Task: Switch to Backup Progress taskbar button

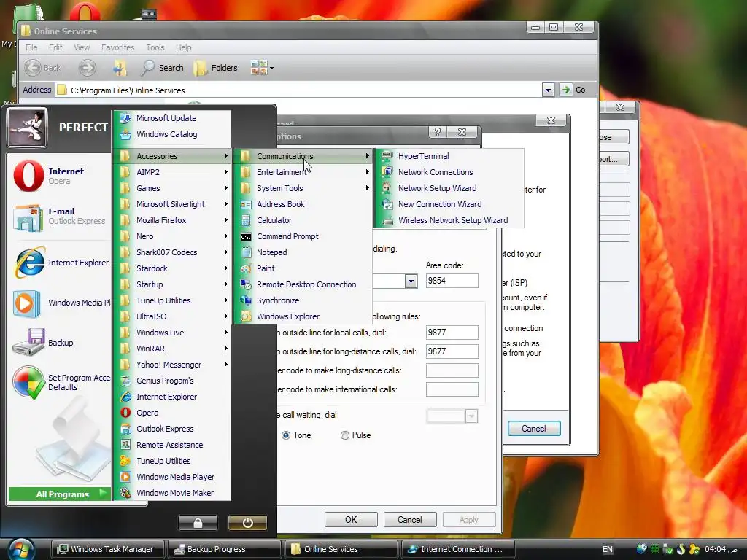Action: [225, 549]
